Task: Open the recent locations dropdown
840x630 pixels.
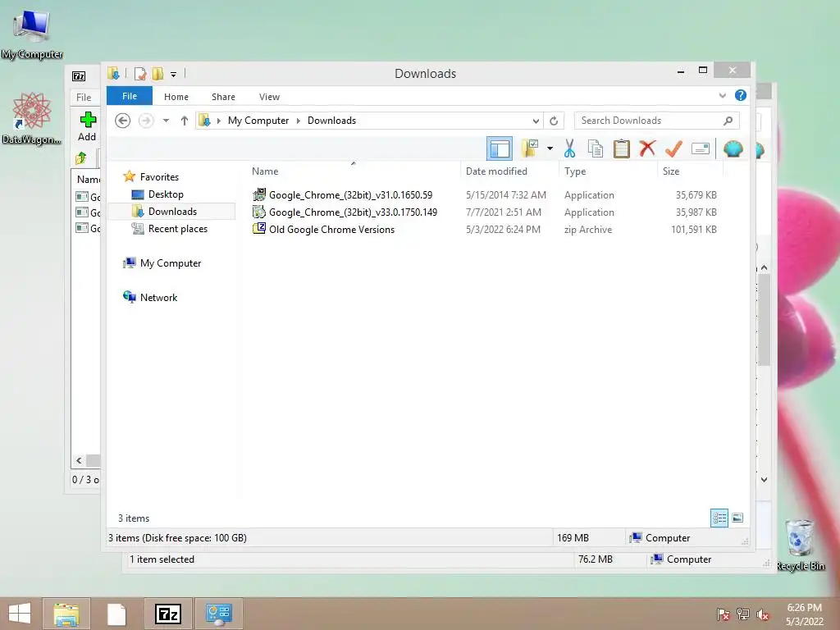Action: [166, 121]
